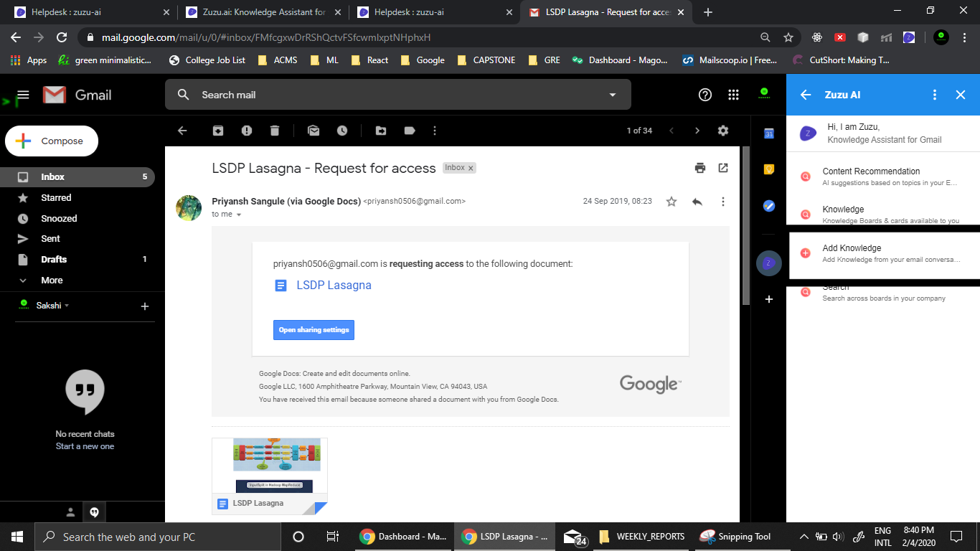Open the Sent folder
Viewport: 980px width, 551px height.
point(77,238)
